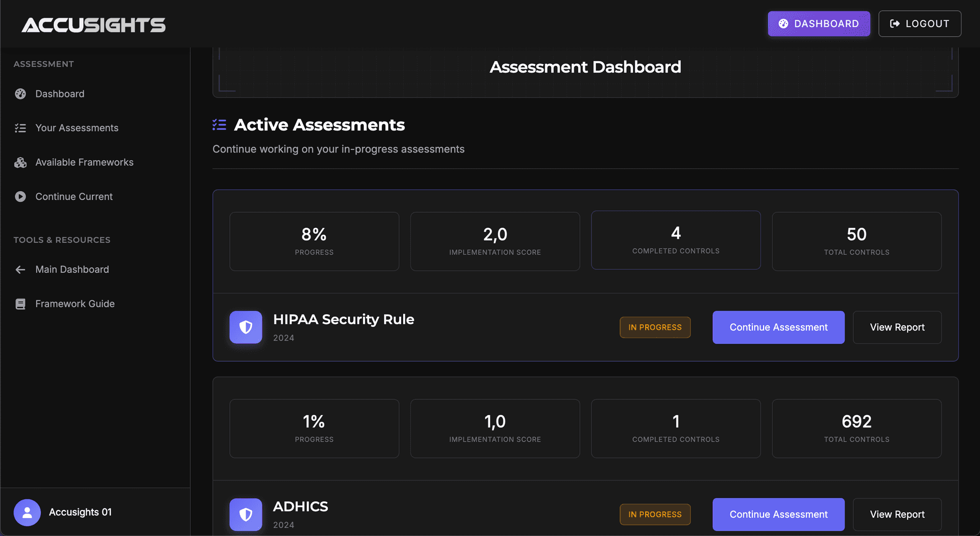The width and height of the screenshot is (980, 536).
Task: Select the Dashboard button in the top bar
Action: [819, 23]
